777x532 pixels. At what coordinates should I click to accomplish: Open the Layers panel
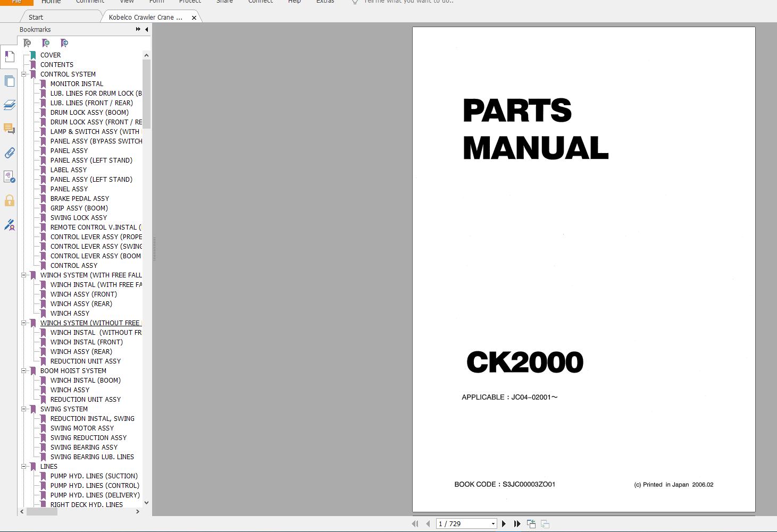point(9,105)
